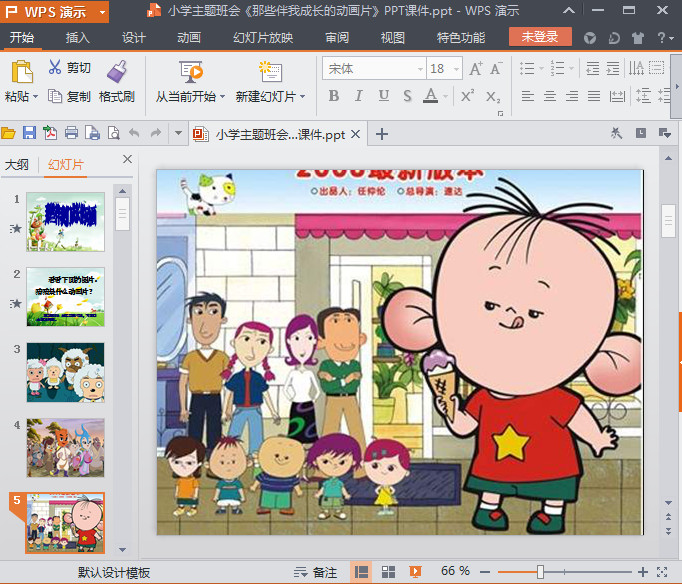Open the text direction tool
Image resolution: width=682 pixels, height=584 pixels.
(x=636, y=68)
